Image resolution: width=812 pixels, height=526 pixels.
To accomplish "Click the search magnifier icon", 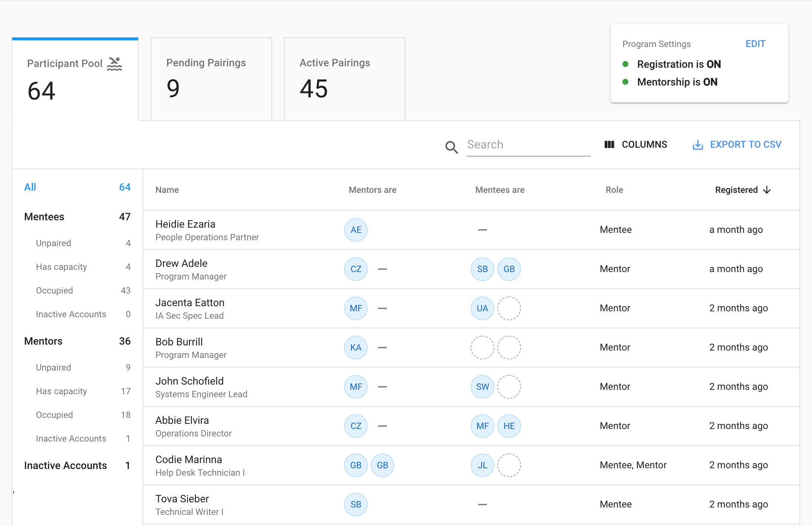I will pyautogui.click(x=451, y=147).
